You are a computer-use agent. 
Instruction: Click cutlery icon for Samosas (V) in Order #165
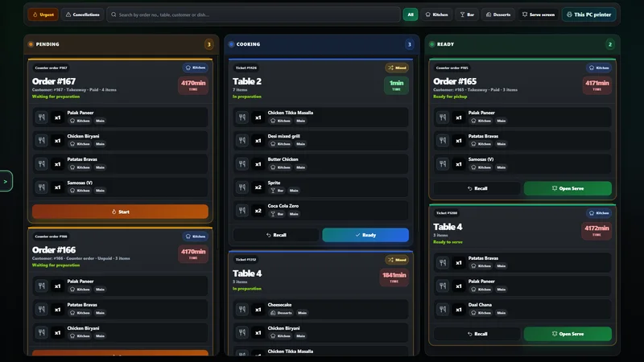(x=443, y=164)
